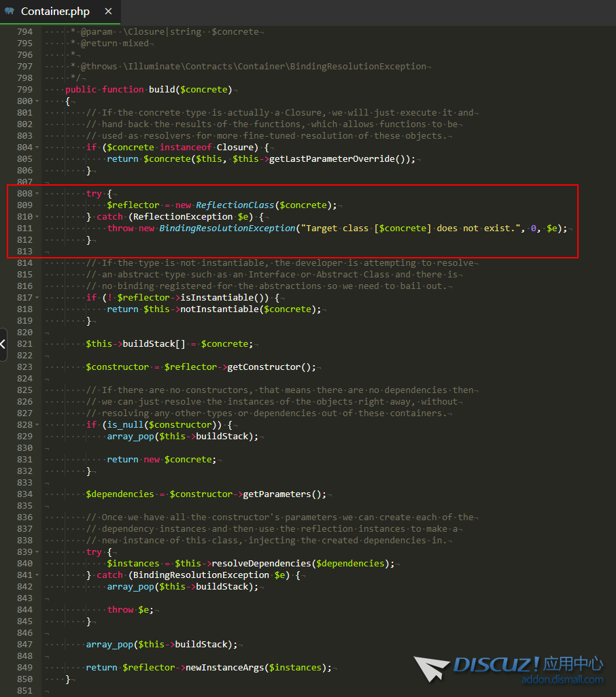Fold the is_null constructor block at line 828
Viewport: 616px width, 697px height.
click(x=37, y=425)
